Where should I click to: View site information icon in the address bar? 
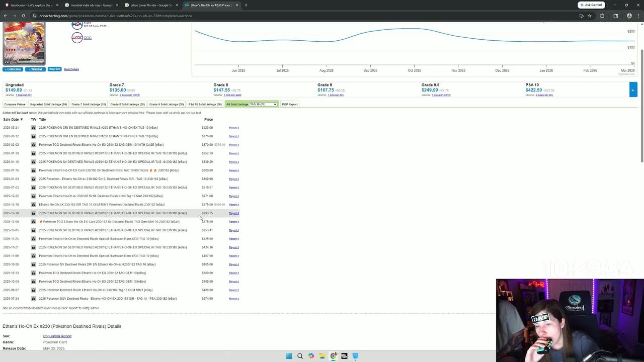pyautogui.click(x=34, y=16)
